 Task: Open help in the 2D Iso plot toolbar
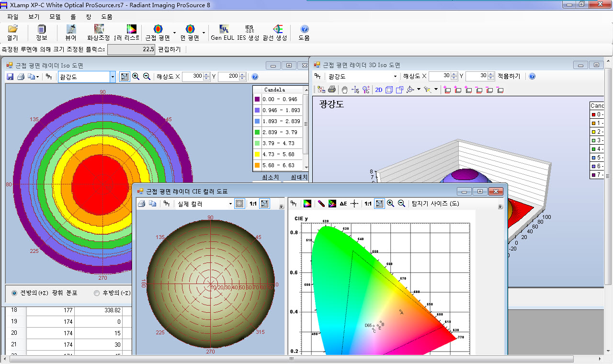(255, 77)
